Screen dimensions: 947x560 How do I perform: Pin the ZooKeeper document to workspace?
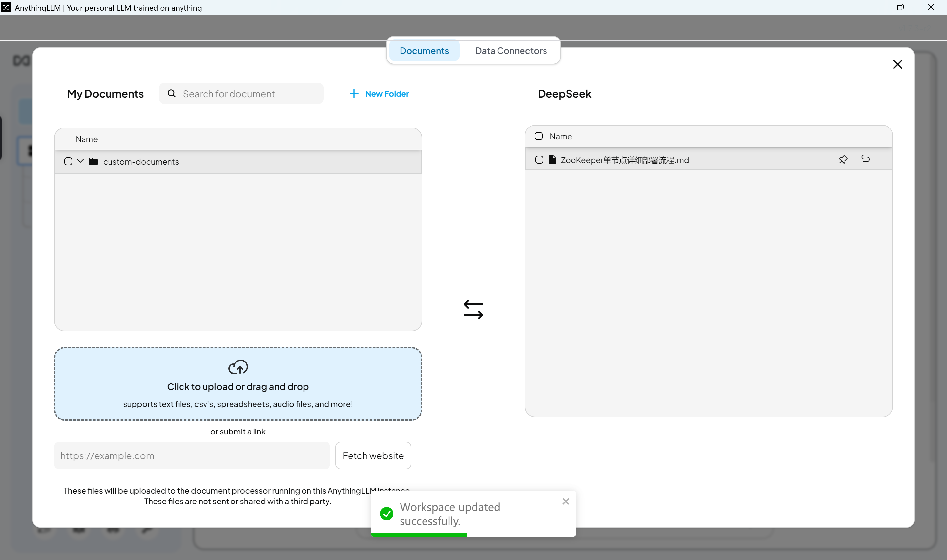[843, 160]
